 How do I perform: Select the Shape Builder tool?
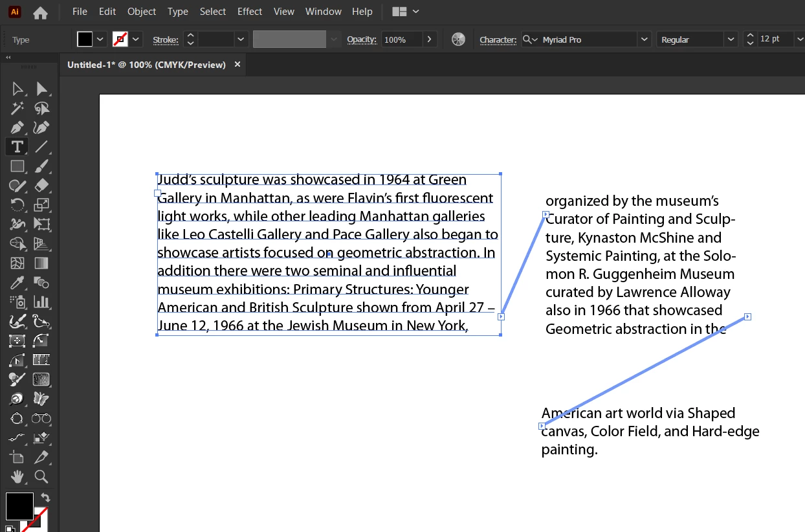click(x=17, y=244)
